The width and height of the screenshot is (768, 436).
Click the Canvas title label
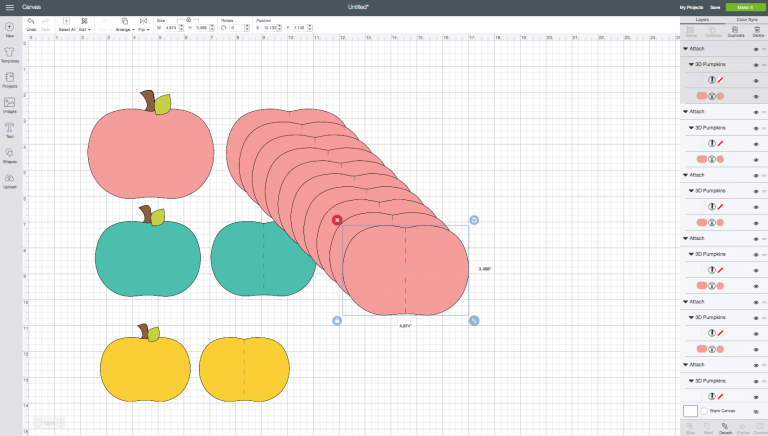point(31,7)
